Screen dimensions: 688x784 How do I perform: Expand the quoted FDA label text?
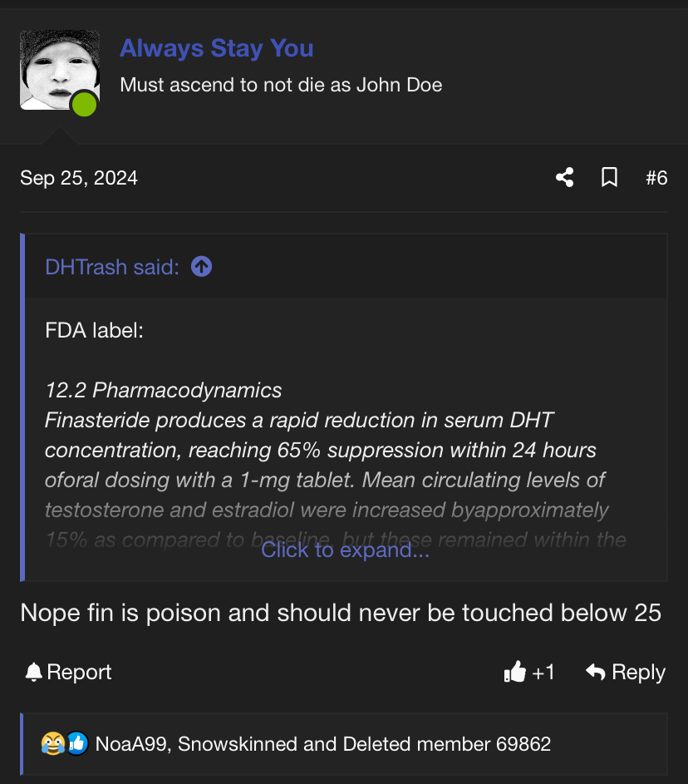(x=345, y=550)
